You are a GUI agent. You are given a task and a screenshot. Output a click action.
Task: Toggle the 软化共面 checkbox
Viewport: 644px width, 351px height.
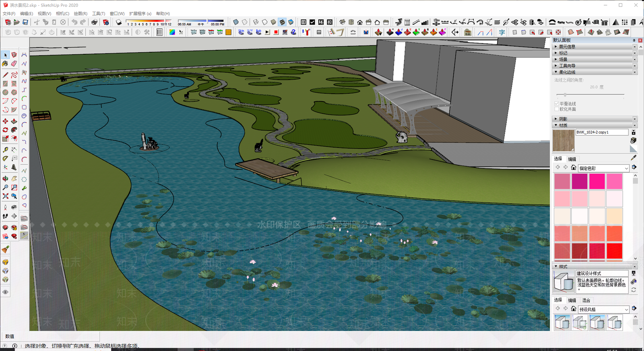[557, 109]
